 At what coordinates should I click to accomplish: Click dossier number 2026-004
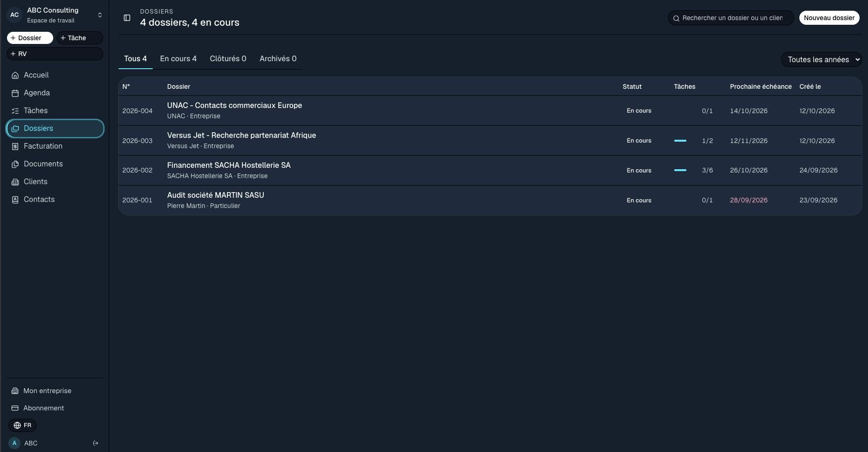pyautogui.click(x=137, y=111)
